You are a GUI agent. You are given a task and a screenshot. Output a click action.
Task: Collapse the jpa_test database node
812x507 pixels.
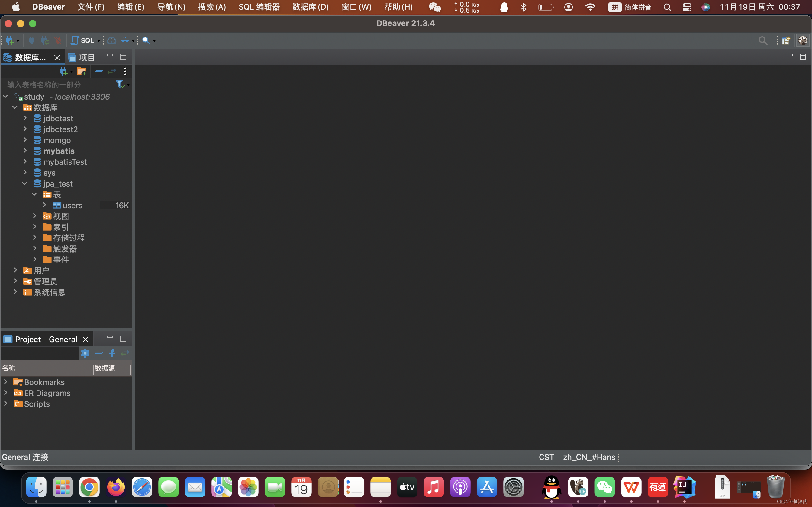[x=24, y=183]
